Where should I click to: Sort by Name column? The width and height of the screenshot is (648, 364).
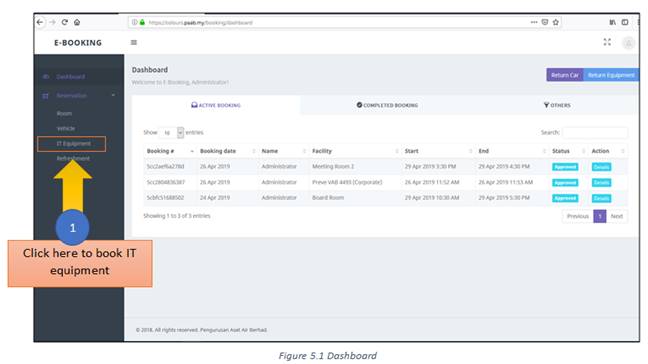(x=284, y=151)
